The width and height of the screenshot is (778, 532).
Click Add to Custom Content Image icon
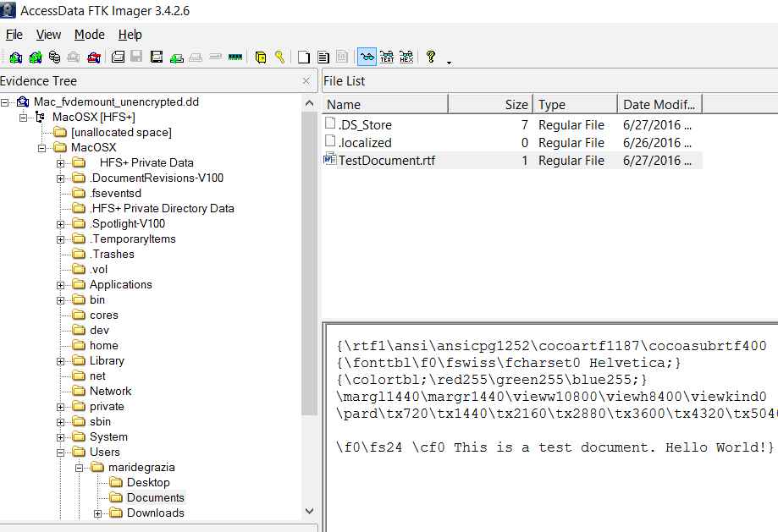177,58
